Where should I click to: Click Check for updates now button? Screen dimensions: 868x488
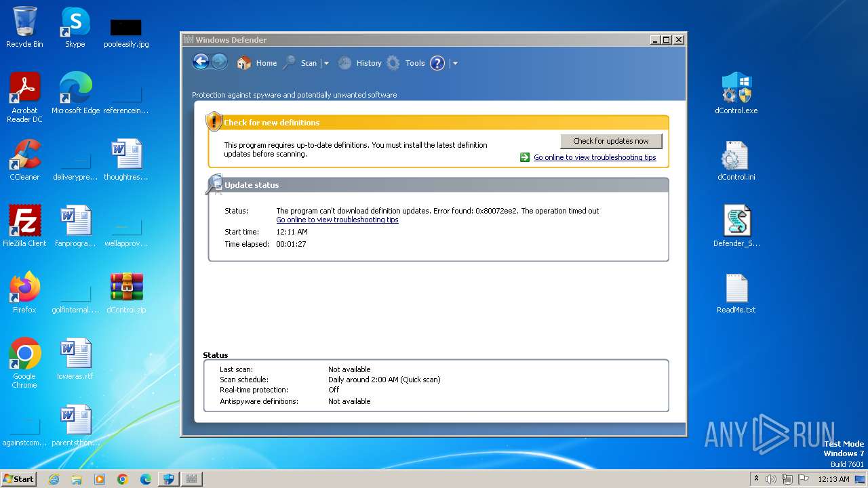[611, 141]
